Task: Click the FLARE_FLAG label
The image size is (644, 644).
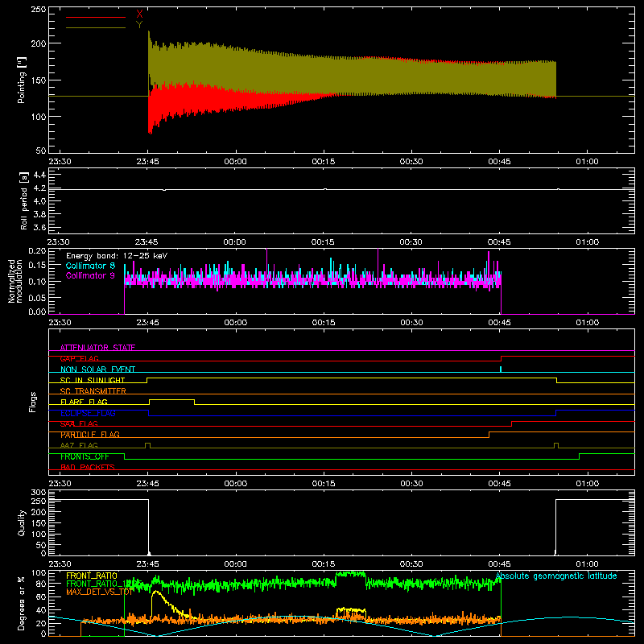Action: click(x=84, y=402)
